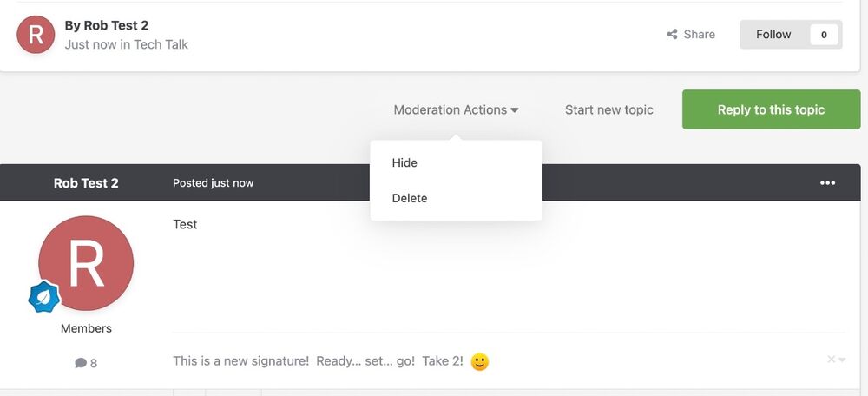Click the Posted just now timestamp link
The height and width of the screenshot is (396, 868).
tap(213, 183)
